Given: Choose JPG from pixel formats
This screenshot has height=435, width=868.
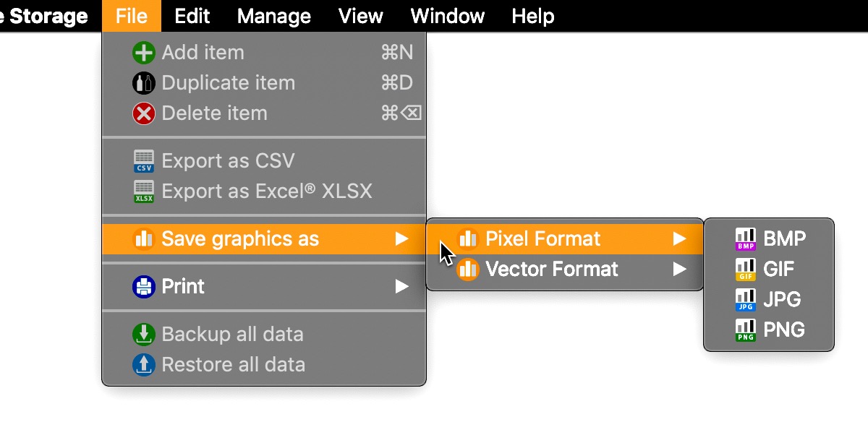Looking at the screenshot, I should tap(770, 300).
